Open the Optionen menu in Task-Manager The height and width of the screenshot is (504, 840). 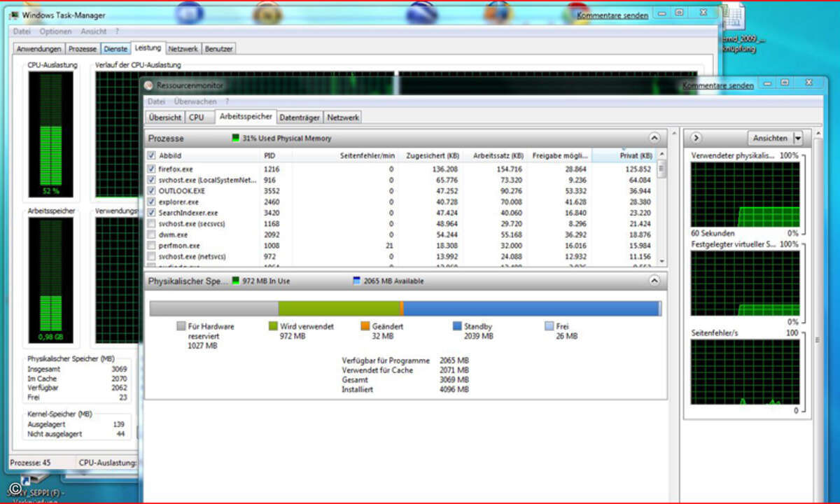tap(55, 31)
